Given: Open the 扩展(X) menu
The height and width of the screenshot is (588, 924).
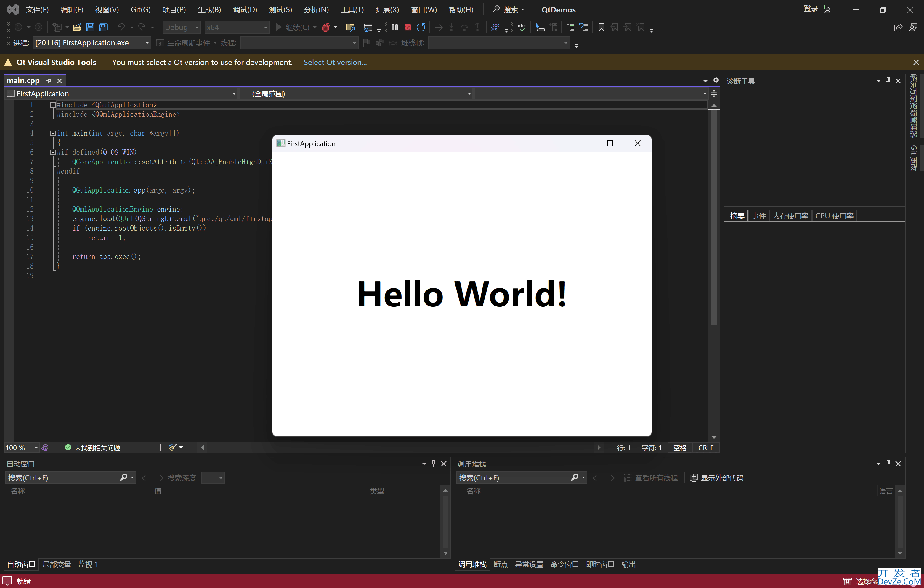Looking at the screenshot, I should 387,9.
